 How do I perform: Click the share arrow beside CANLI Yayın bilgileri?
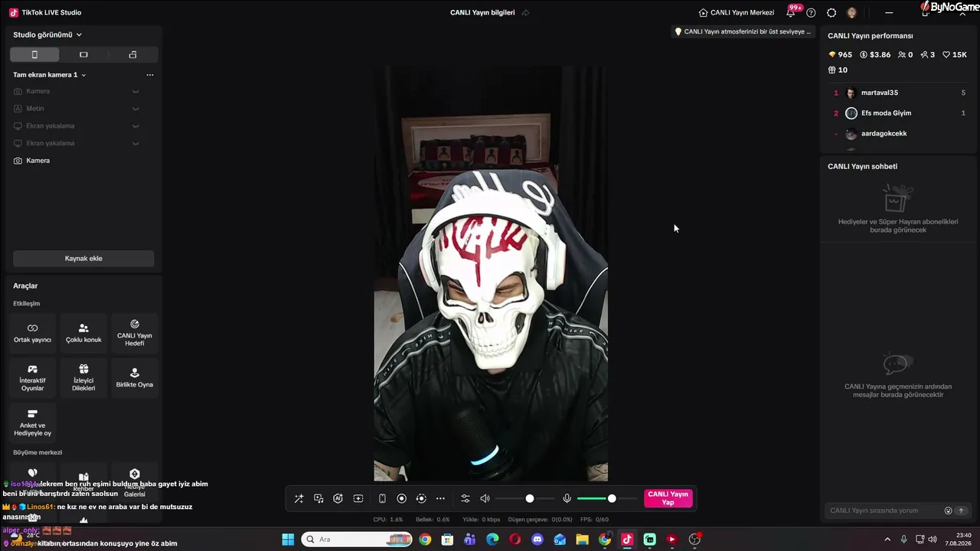(526, 12)
